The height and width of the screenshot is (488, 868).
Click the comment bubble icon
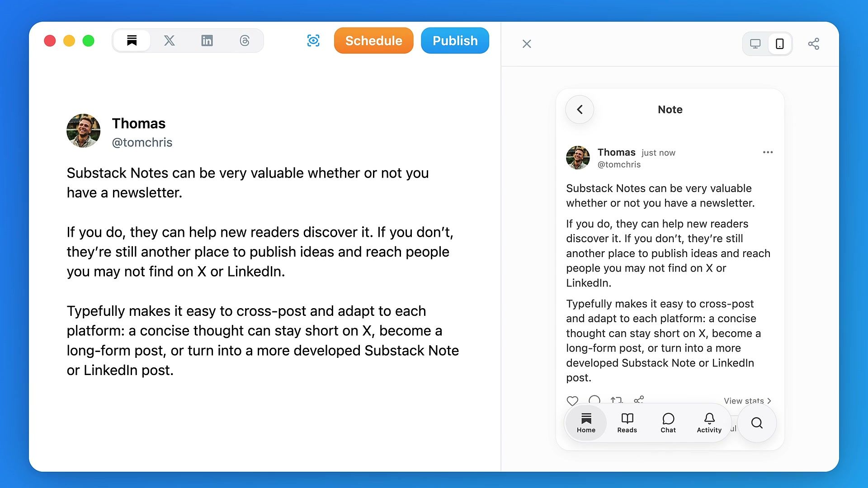(x=594, y=400)
